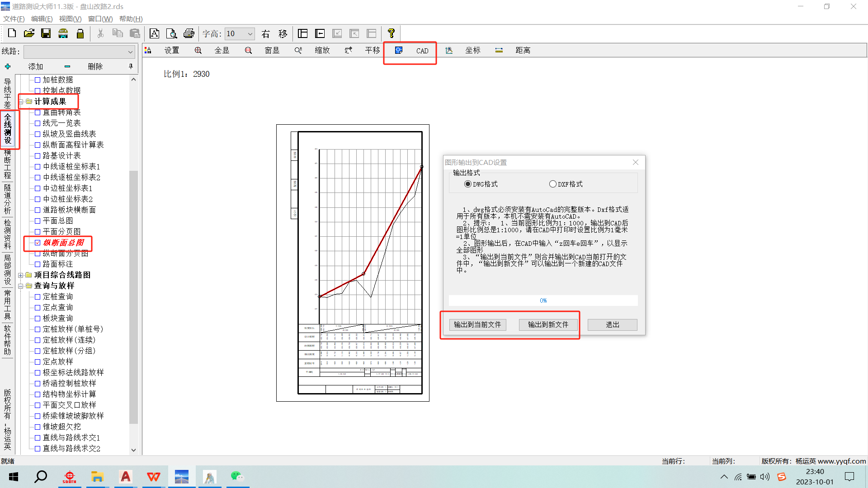Screen dimensions: 868x488
Task: Open the 线路 route dropdown
Action: 130,52
